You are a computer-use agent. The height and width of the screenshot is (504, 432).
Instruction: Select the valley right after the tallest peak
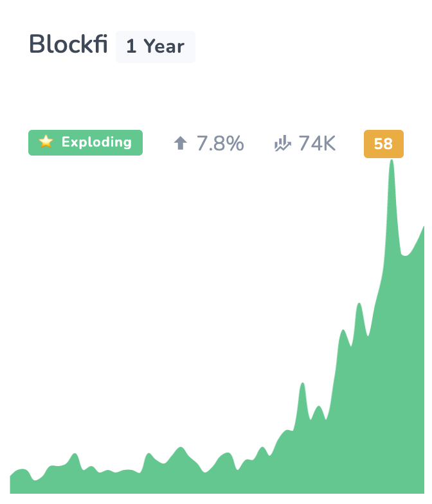coord(404,255)
